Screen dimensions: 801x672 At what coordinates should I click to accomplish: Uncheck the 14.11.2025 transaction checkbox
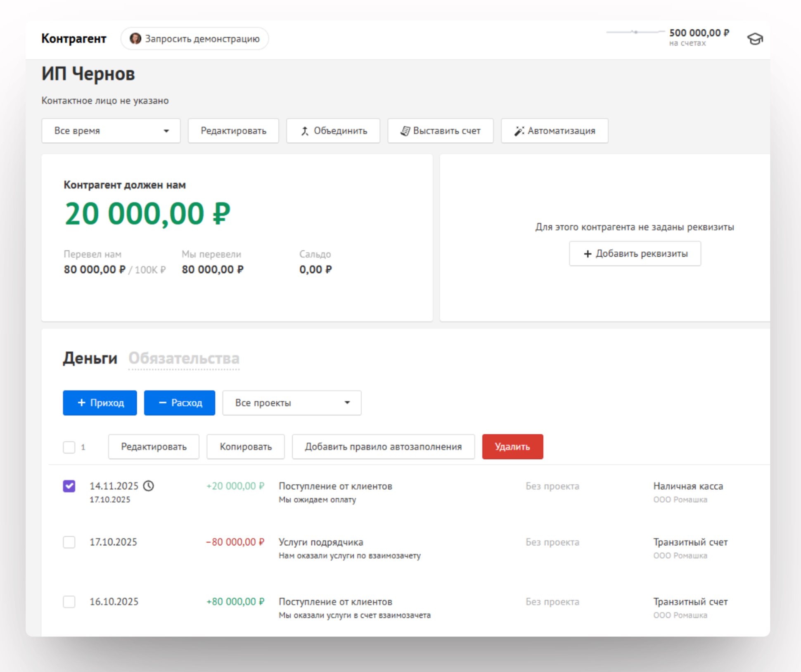pos(69,486)
